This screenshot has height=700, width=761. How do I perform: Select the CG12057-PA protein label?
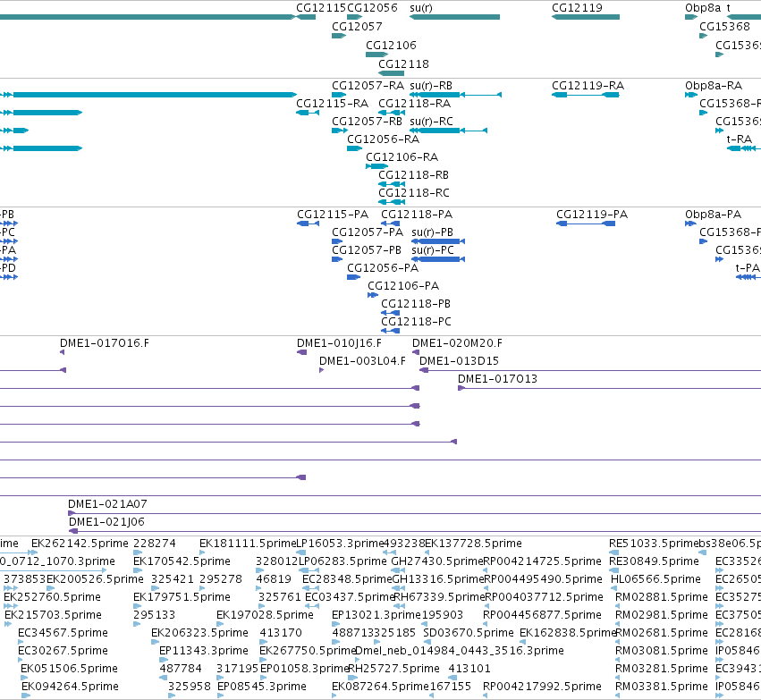pyautogui.click(x=368, y=232)
